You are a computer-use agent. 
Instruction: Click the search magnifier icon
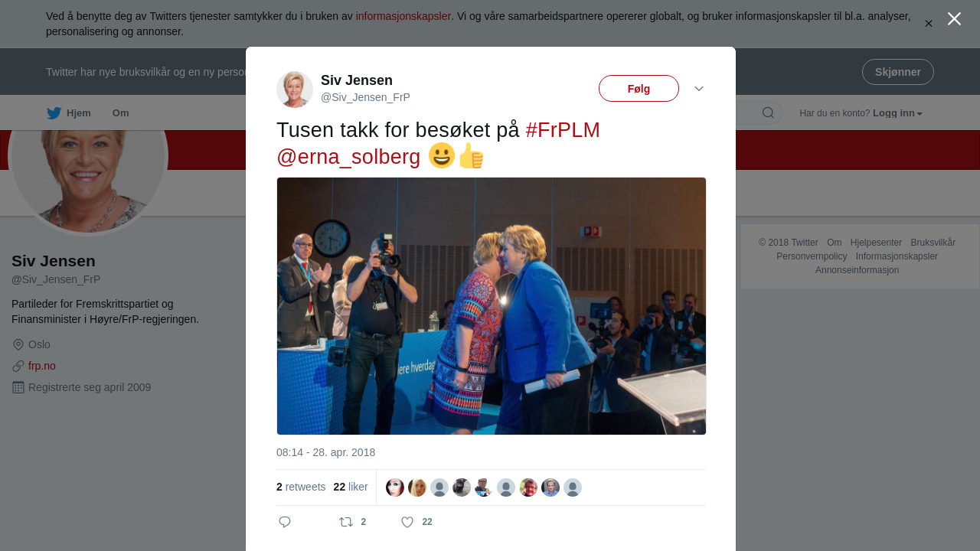click(x=768, y=113)
